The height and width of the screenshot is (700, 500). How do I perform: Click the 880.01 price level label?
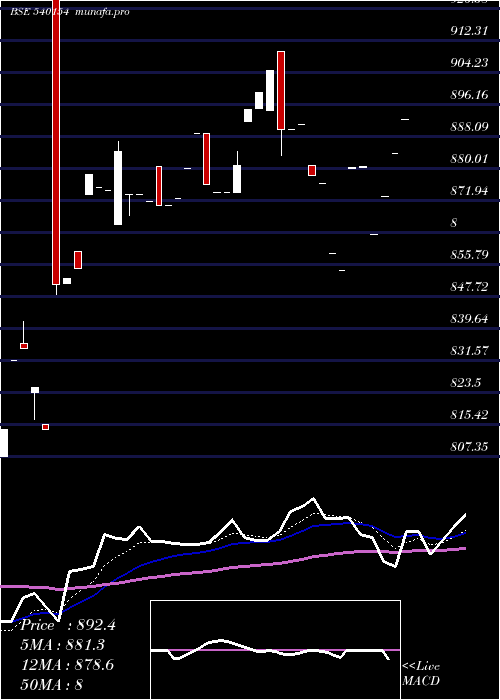click(469, 159)
